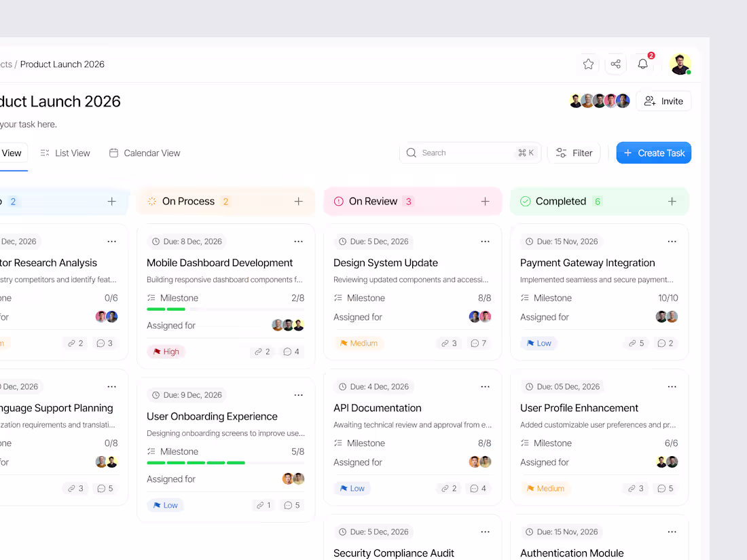Open Design System Update task title
747x560 pixels.
pyautogui.click(x=386, y=263)
